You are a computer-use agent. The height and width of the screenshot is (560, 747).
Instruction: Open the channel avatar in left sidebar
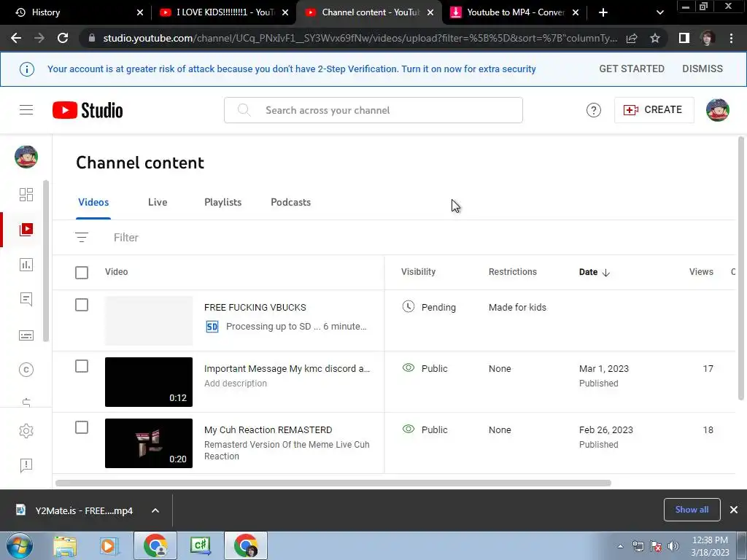tap(26, 157)
